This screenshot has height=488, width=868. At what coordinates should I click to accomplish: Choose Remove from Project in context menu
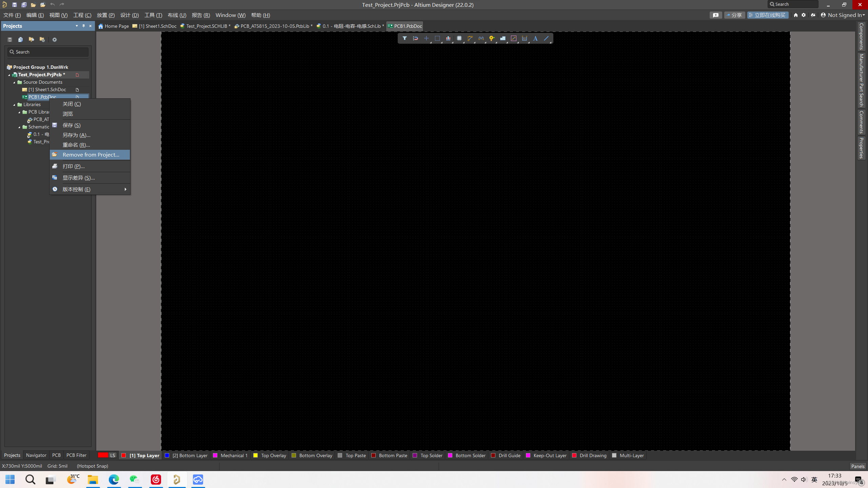click(91, 155)
